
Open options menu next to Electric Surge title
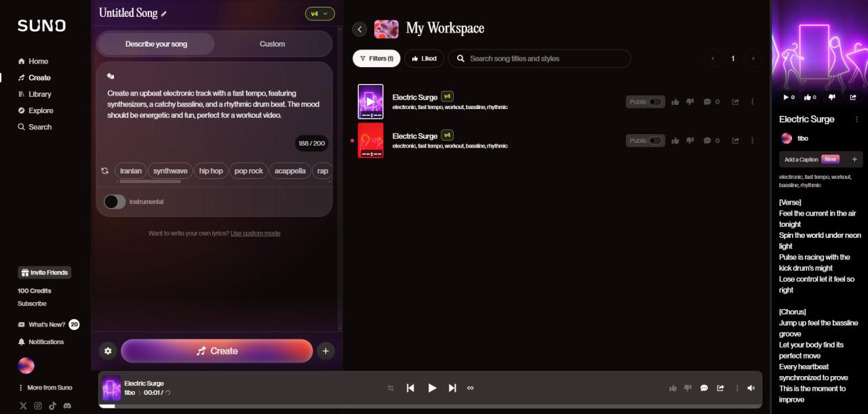[x=857, y=119]
